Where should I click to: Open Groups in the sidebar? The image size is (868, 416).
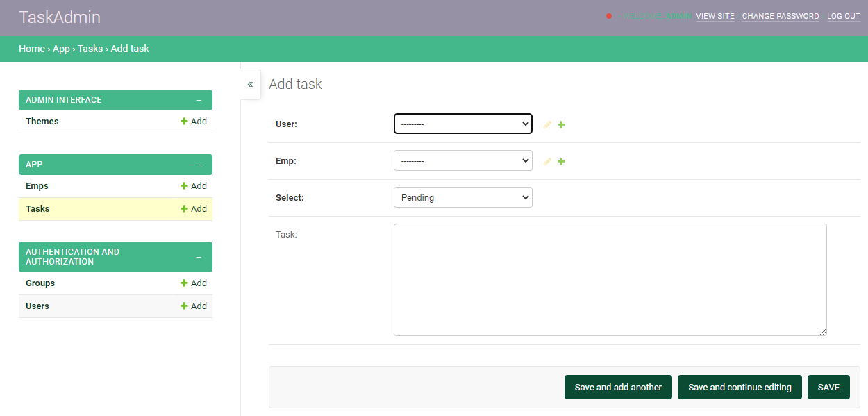40,283
